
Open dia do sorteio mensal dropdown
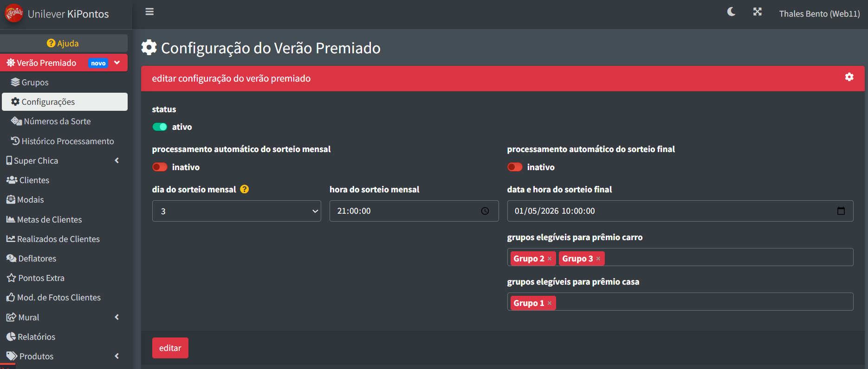click(236, 211)
